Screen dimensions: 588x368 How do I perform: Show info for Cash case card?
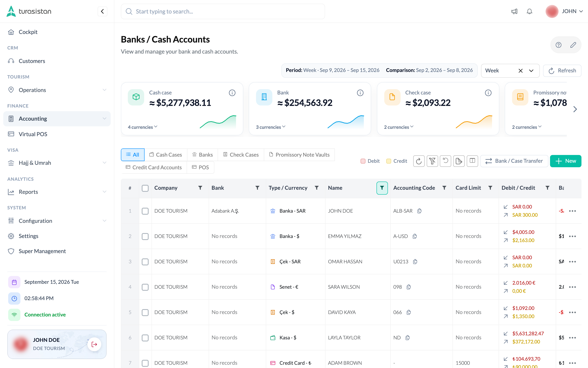(x=232, y=93)
